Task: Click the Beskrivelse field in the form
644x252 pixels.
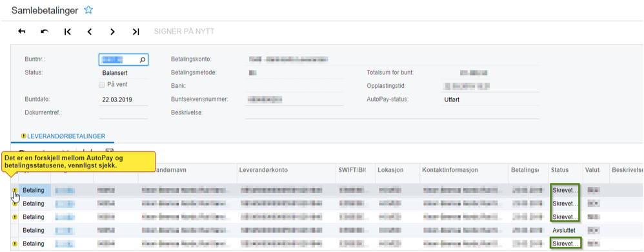Action: click(392, 112)
